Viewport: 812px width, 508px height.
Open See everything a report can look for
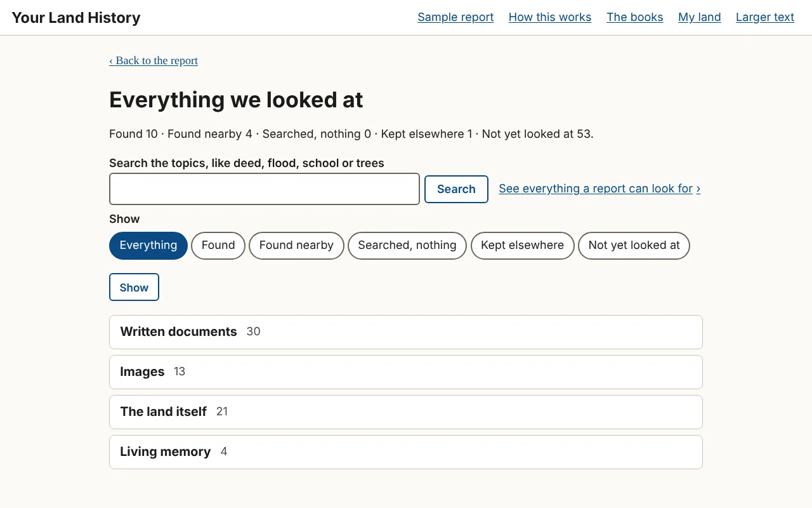click(x=599, y=189)
